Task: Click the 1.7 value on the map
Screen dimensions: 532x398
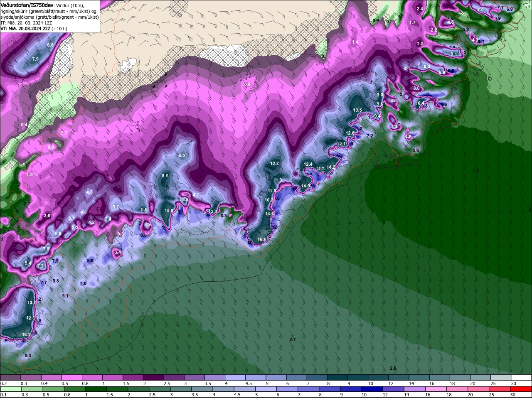Action: 413,22
